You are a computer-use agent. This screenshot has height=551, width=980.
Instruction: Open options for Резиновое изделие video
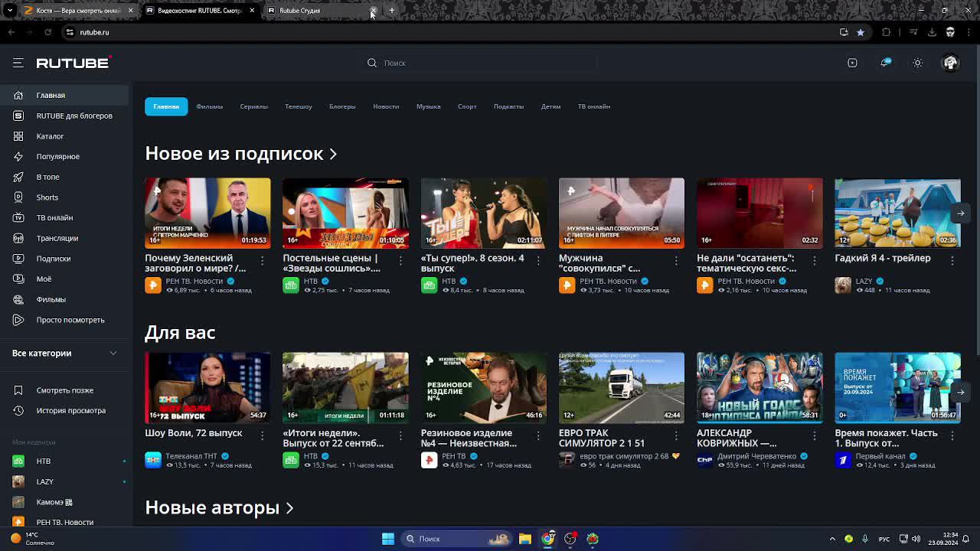538,436
